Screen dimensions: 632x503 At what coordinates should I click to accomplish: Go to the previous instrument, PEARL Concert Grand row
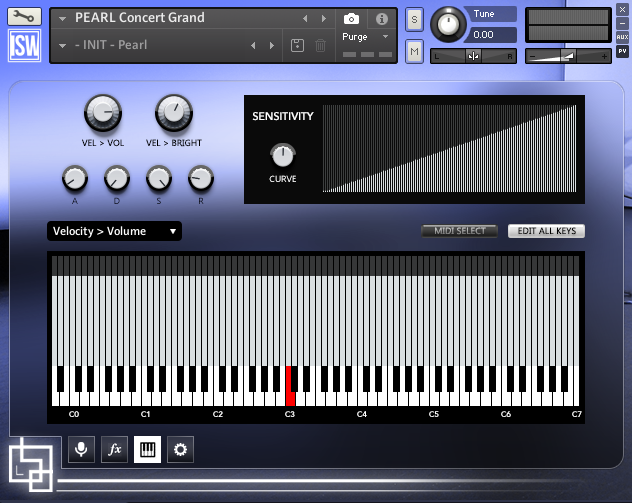(x=305, y=19)
